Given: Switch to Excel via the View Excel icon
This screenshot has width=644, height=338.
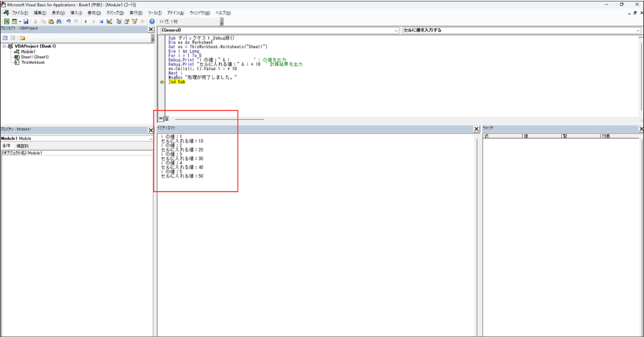Looking at the screenshot, I should pos(6,21).
